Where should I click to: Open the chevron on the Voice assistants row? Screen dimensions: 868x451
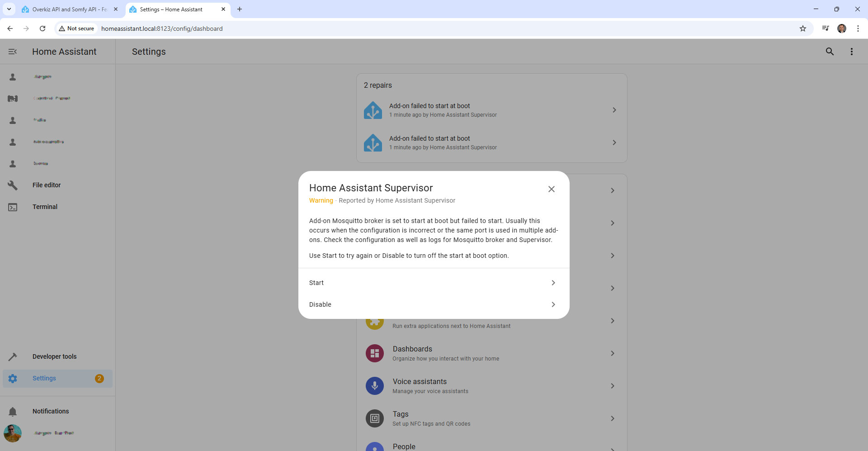(612, 386)
